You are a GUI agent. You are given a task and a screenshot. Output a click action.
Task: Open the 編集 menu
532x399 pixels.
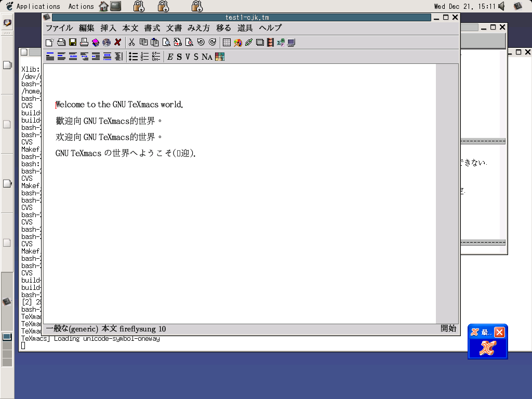click(87, 28)
